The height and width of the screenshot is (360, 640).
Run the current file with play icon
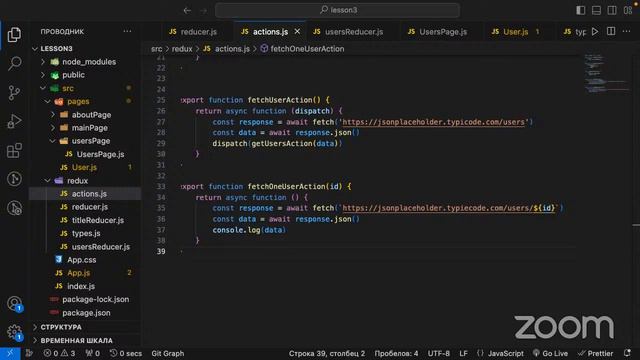point(595,31)
